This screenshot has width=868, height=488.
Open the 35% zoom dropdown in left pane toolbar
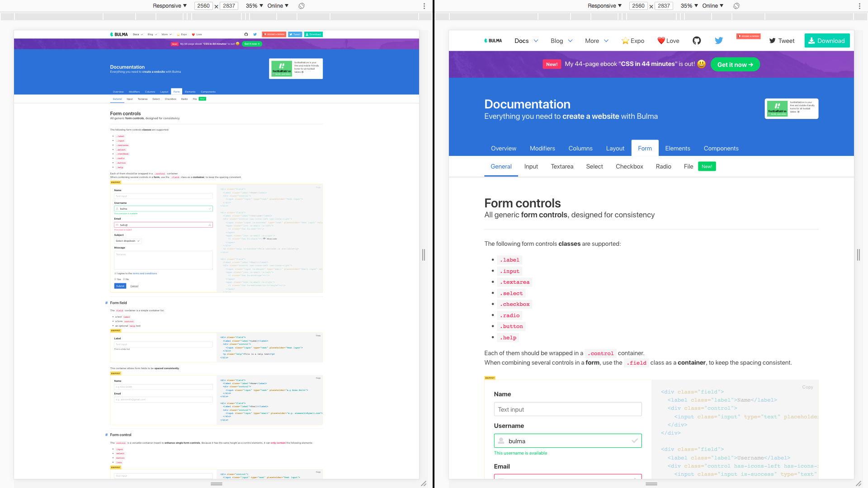254,6
